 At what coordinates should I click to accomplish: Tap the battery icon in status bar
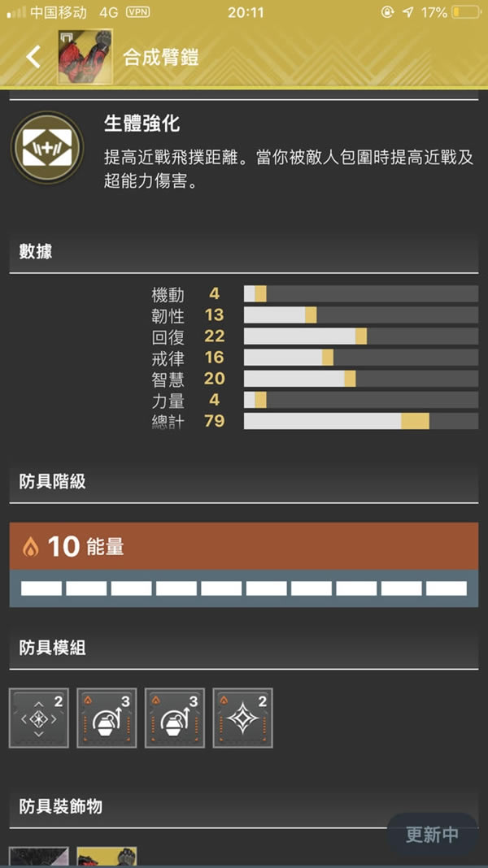click(465, 12)
